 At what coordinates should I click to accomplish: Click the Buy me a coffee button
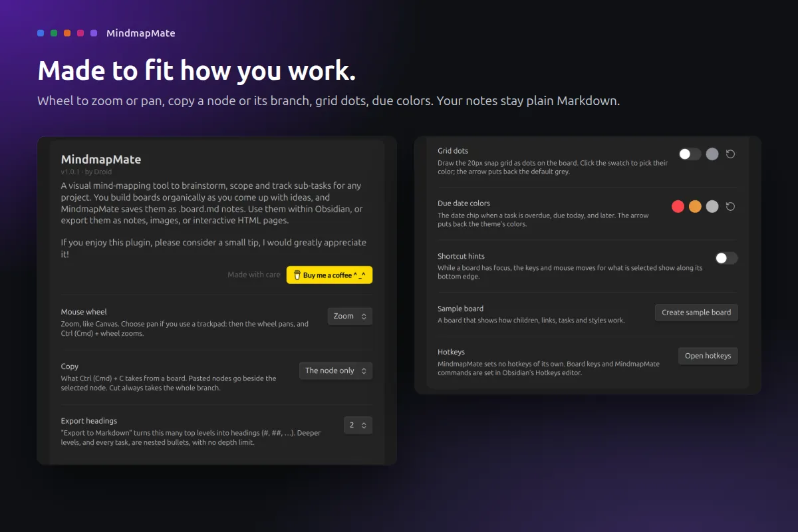click(329, 275)
